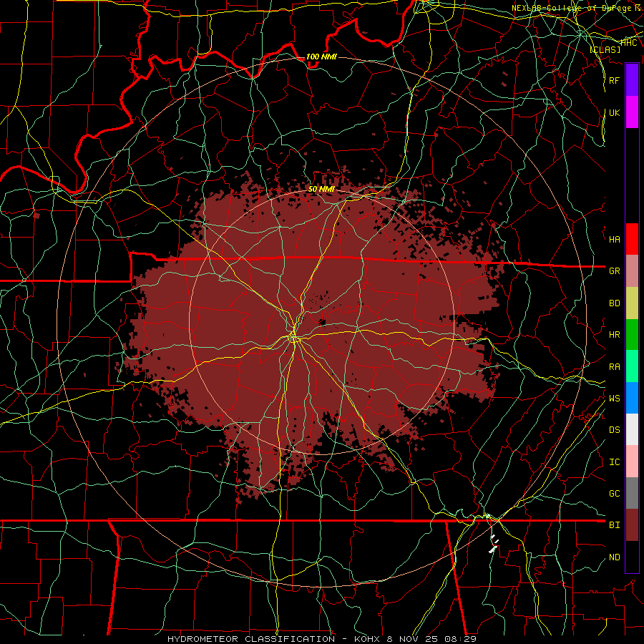The width and height of the screenshot is (644, 644).
Task: Click the "[CLAS]" label above the legend
Action: (605, 49)
